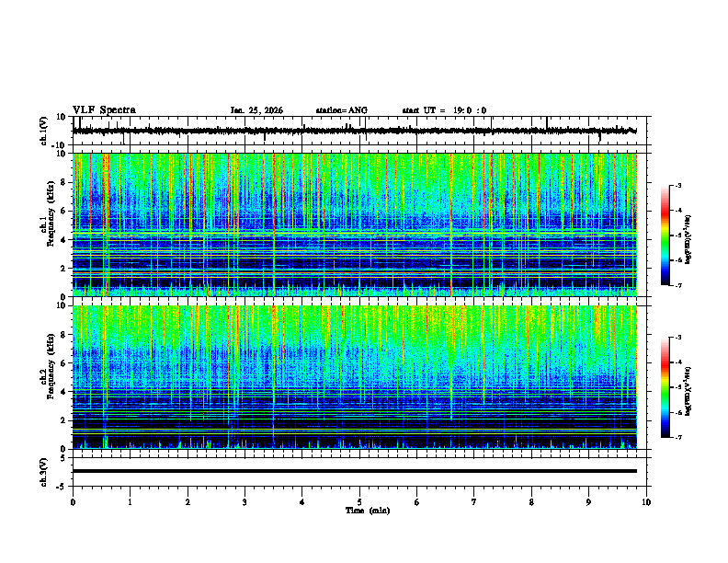Click the "6" tick on the time axis

click(x=416, y=502)
